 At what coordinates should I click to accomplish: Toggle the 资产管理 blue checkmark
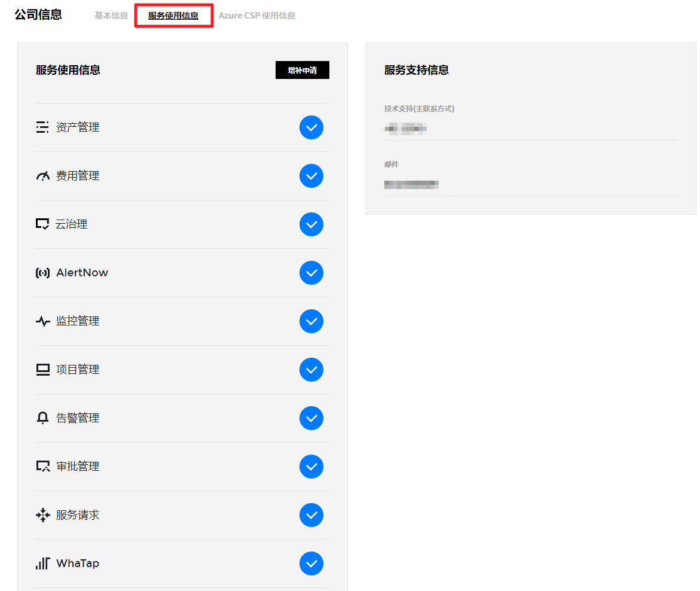pyautogui.click(x=311, y=127)
